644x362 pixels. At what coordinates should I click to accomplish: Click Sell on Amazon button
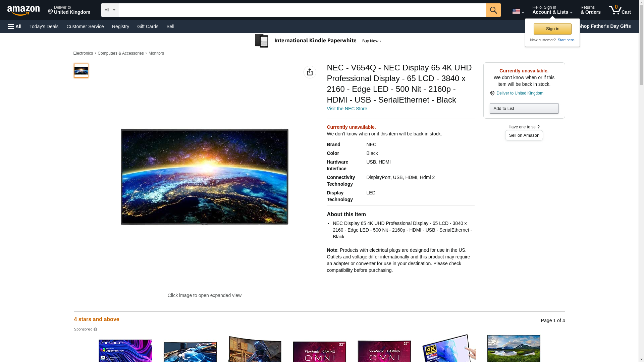(524, 135)
